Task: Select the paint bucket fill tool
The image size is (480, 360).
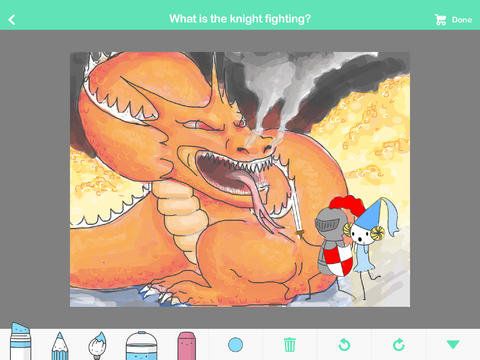Action: pos(141,346)
